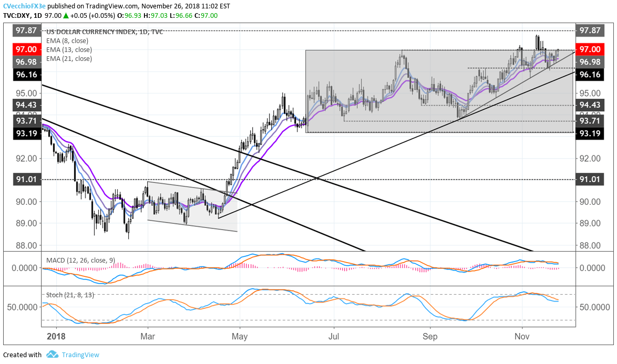Click the 89.00 left axis value

tap(27, 223)
